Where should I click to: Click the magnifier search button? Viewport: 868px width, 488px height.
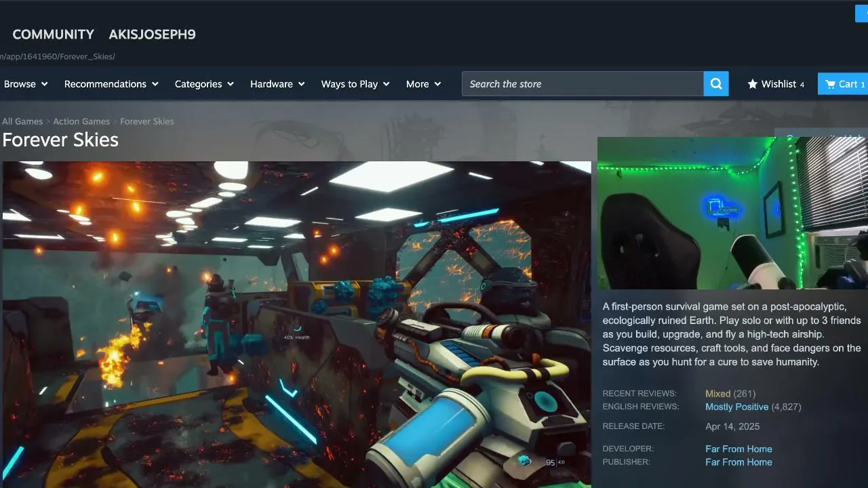point(716,84)
